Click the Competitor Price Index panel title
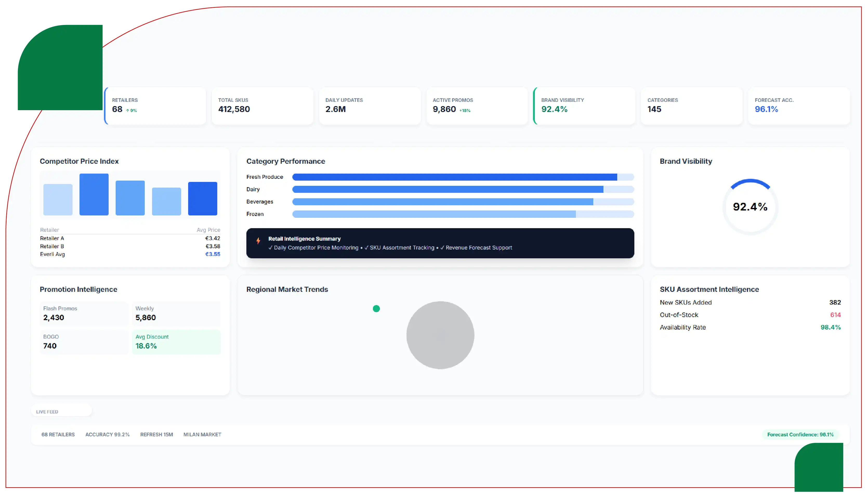The height and width of the screenshot is (494, 868). (x=79, y=161)
